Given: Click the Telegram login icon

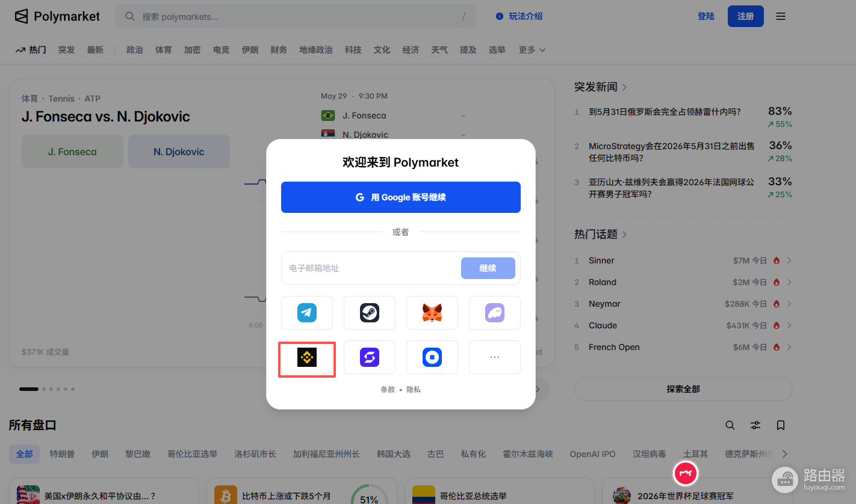Looking at the screenshot, I should [307, 313].
